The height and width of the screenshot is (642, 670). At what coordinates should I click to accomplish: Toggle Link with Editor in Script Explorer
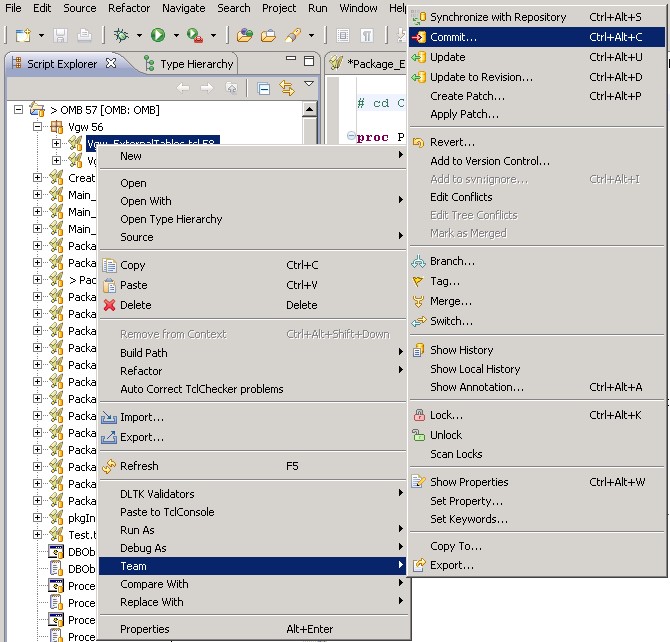[286, 88]
